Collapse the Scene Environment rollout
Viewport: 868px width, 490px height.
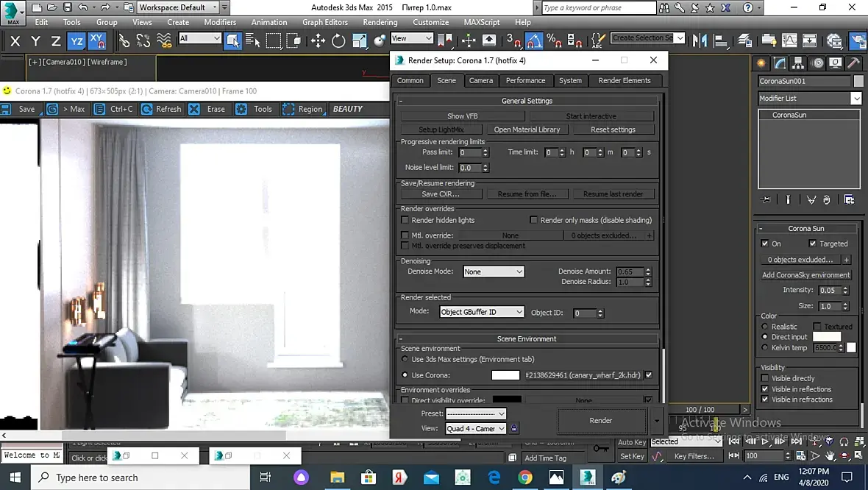pyautogui.click(x=527, y=339)
